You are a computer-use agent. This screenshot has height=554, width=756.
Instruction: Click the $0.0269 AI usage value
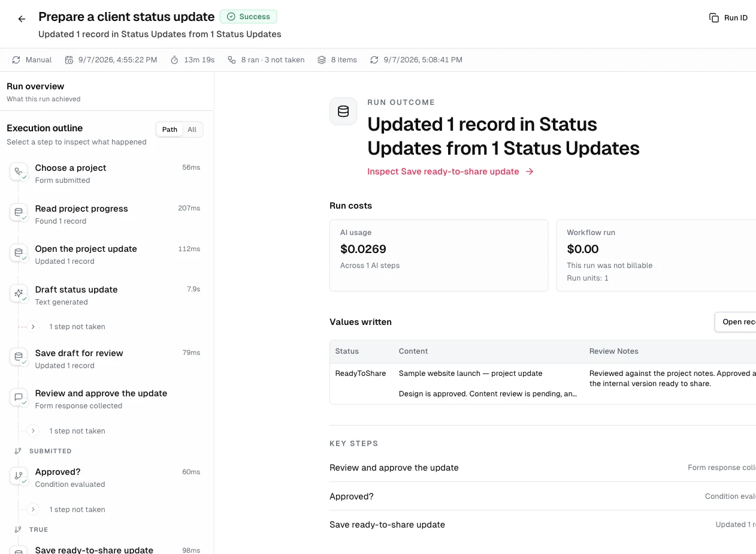(x=363, y=249)
